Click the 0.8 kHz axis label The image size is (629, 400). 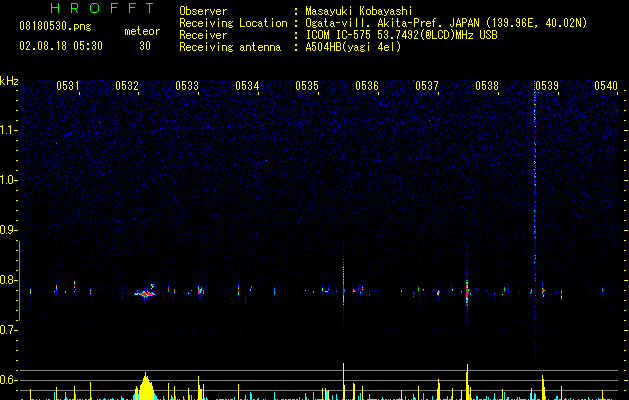(9, 280)
